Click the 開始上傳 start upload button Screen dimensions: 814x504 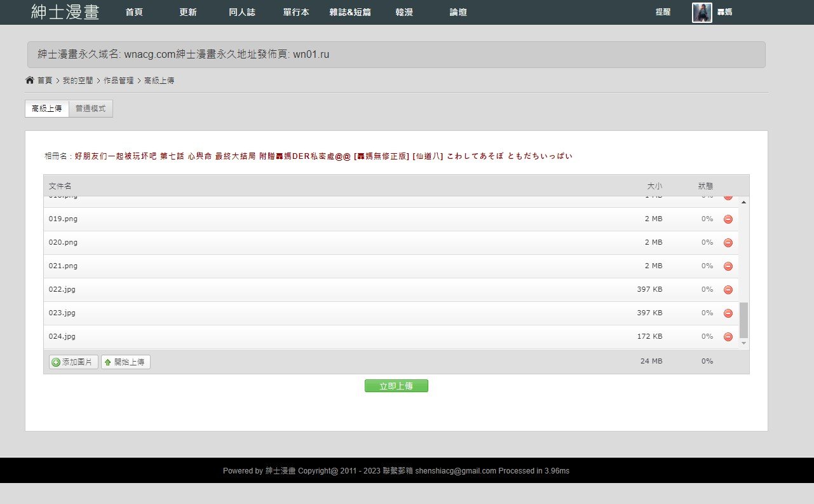click(126, 362)
